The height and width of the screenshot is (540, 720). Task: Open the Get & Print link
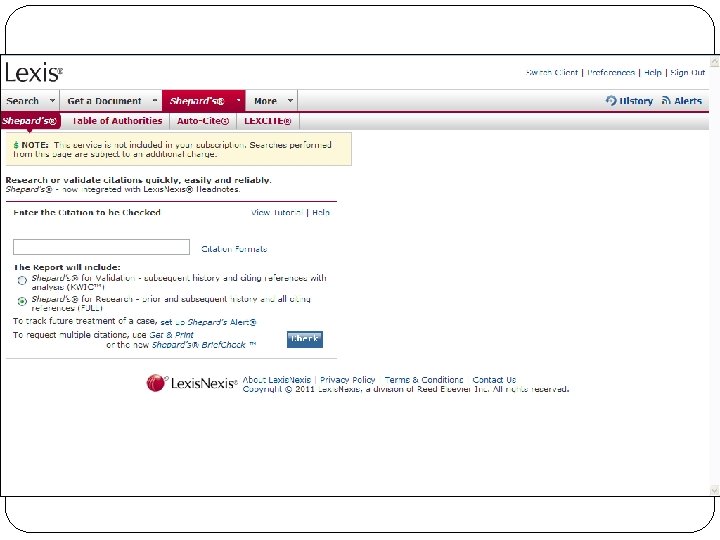(171, 335)
